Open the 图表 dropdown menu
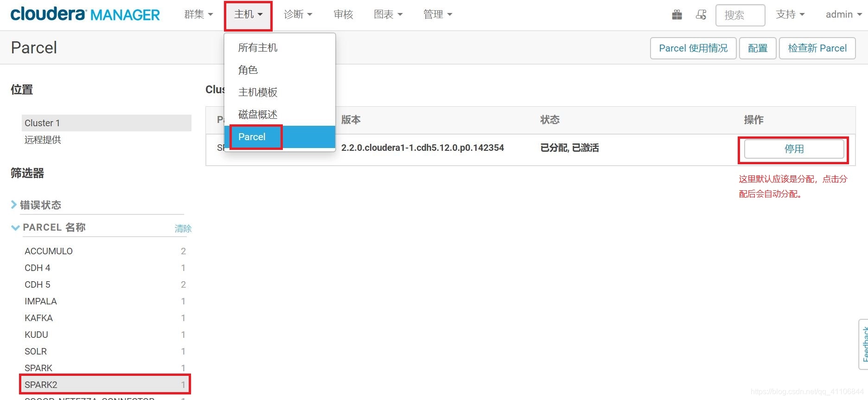This screenshot has height=400, width=868. (388, 14)
